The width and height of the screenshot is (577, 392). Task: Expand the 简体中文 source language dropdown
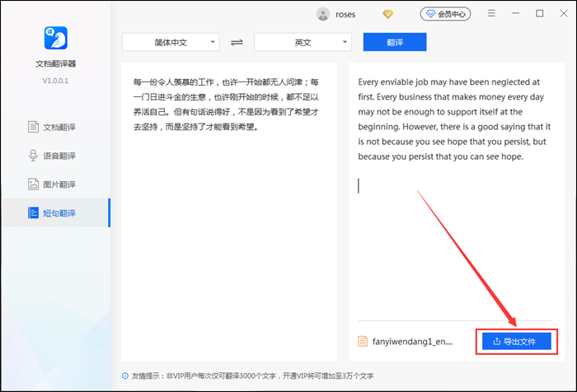tap(171, 42)
